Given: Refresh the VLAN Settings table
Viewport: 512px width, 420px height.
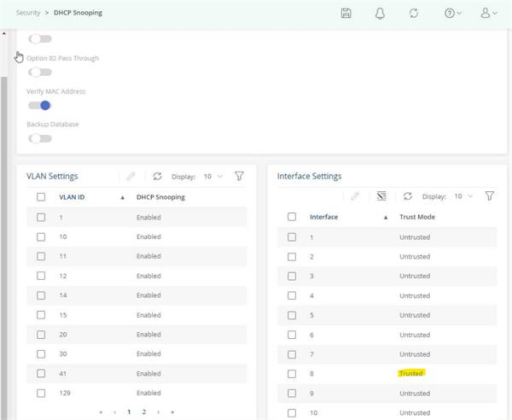Looking at the screenshot, I should pos(157,177).
